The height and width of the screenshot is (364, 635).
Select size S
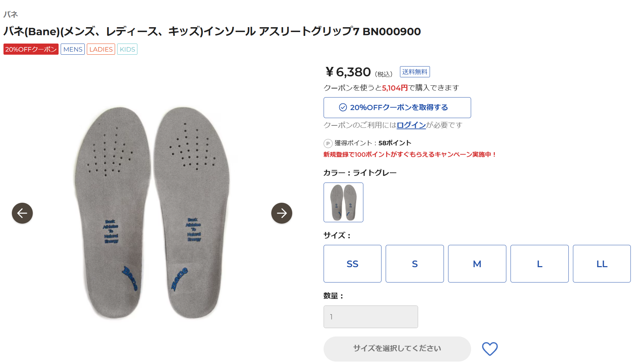tap(415, 264)
